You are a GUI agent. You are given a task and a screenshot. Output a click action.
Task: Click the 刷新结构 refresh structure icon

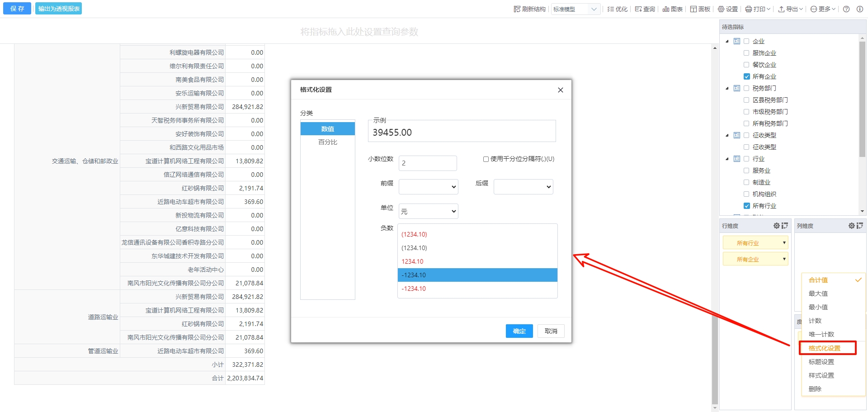pyautogui.click(x=517, y=9)
